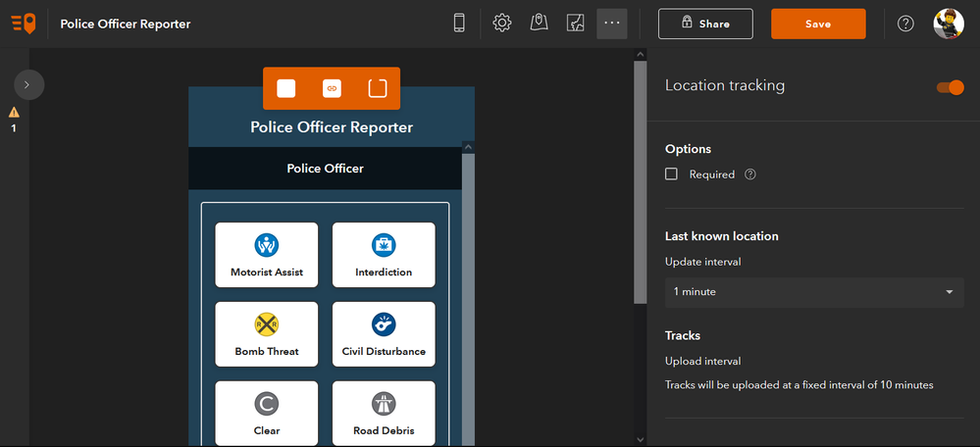This screenshot has width=980, height=447.
Task: Click the link icon in the orange toolbar
Action: coord(332,88)
